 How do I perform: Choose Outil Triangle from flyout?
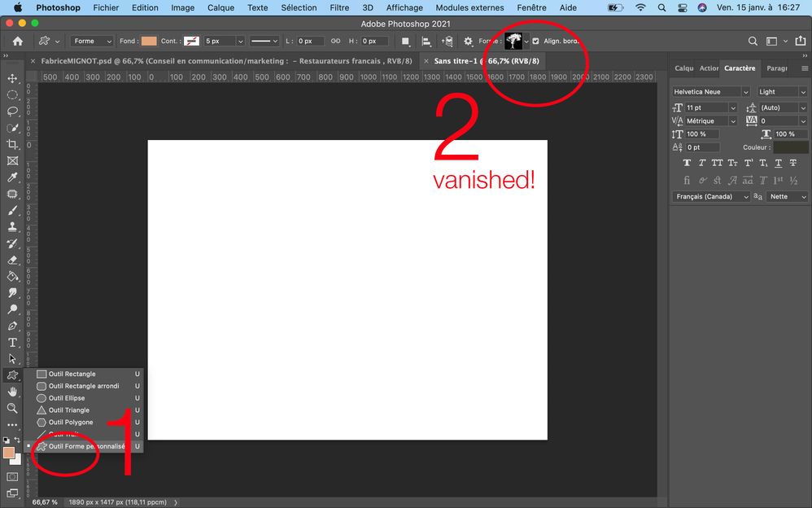(84, 410)
